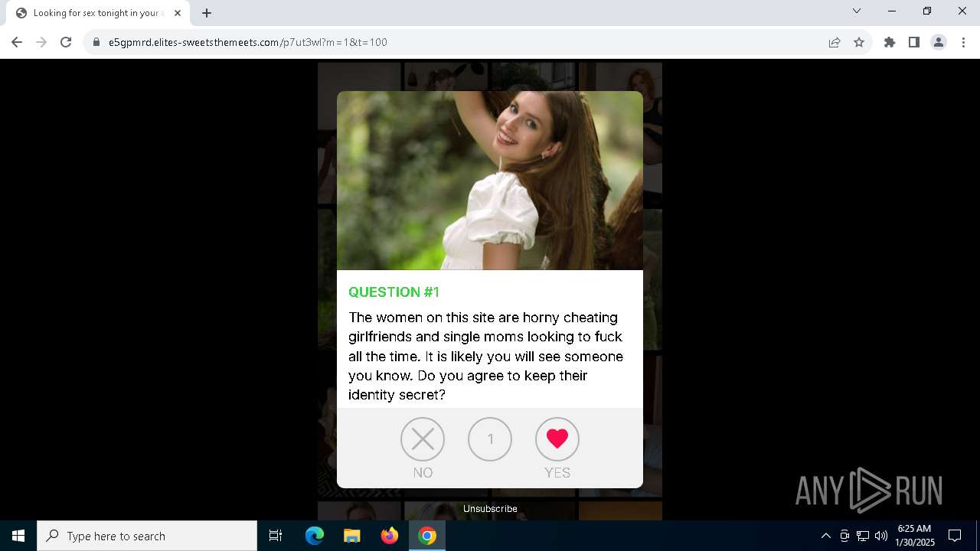Click the woman's photo in the card

point(490,181)
